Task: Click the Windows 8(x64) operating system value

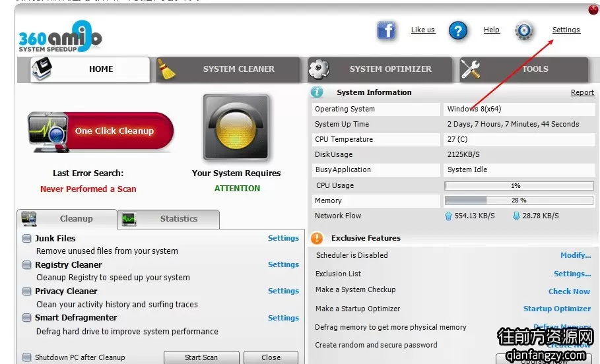Action: point(474,109)
